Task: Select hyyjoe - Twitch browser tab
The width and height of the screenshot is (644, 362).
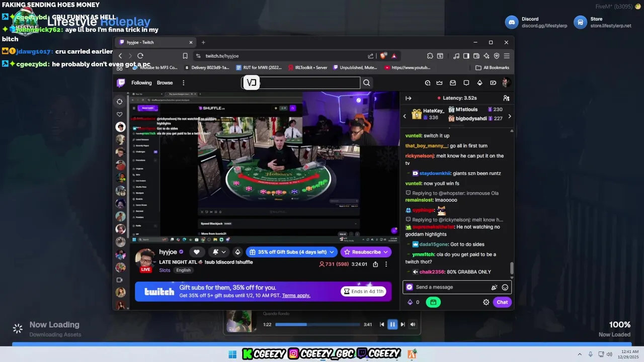Action: [155, 42]
